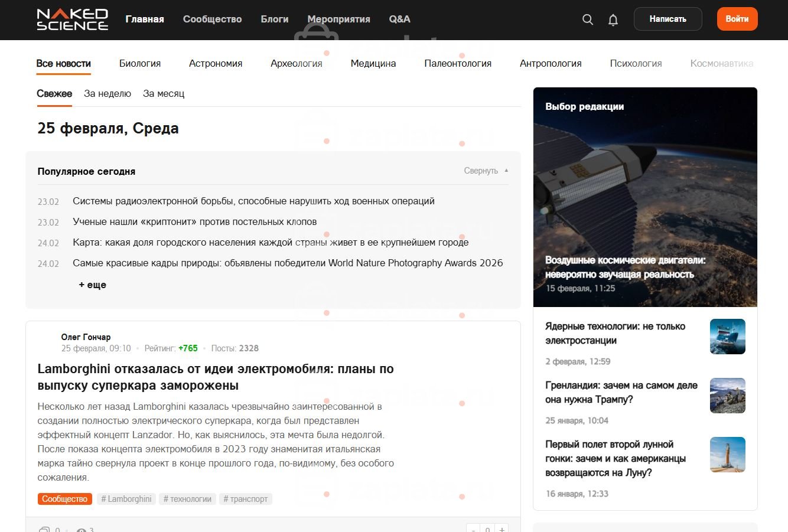The width and height of the screenshot is (788, 532).
Task: Click the date 25 января, 10:04
Action: pos(577,420)
